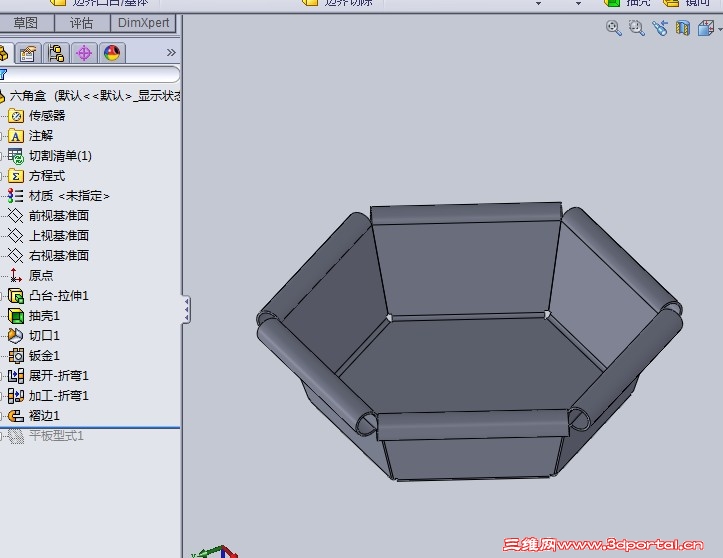Viewport: 723px width, 558px height.
Task: Click the 钣金1 text label
Action: click(44, 356)
